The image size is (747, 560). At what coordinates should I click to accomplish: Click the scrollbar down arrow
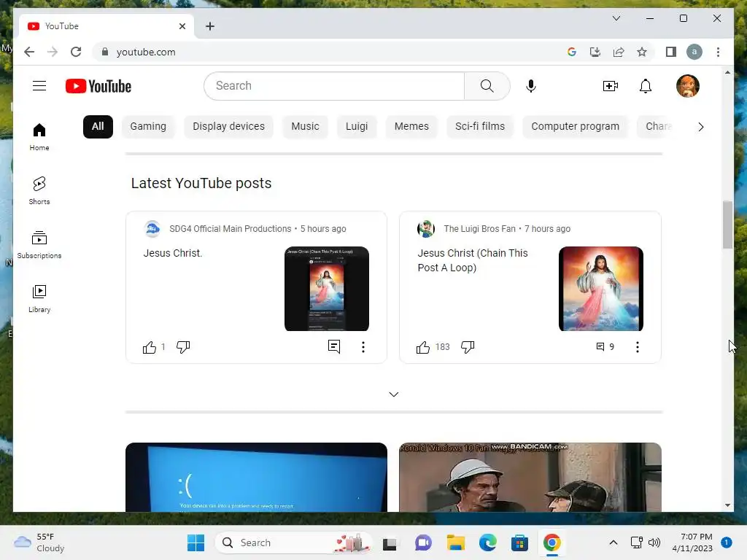tap(727, 505)
